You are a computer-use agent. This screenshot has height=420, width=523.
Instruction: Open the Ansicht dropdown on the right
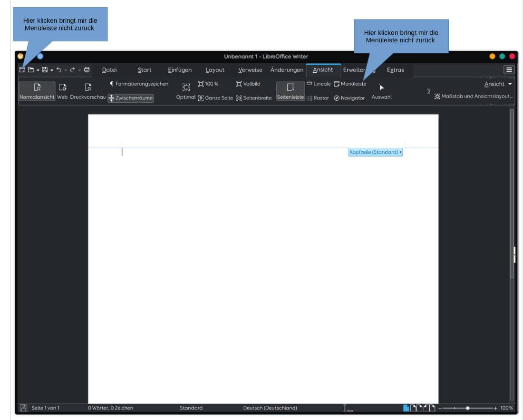pyautogui.click(x=498, y=84)
